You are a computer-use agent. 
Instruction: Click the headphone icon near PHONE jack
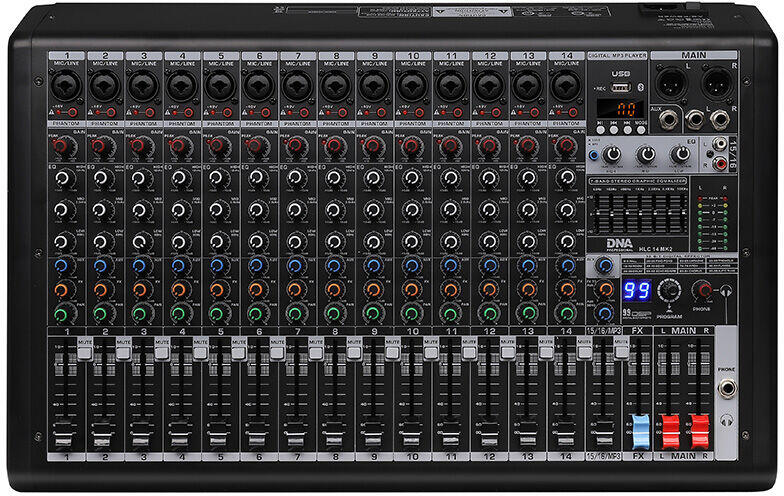pyautogui.click(x=726, y=420)
